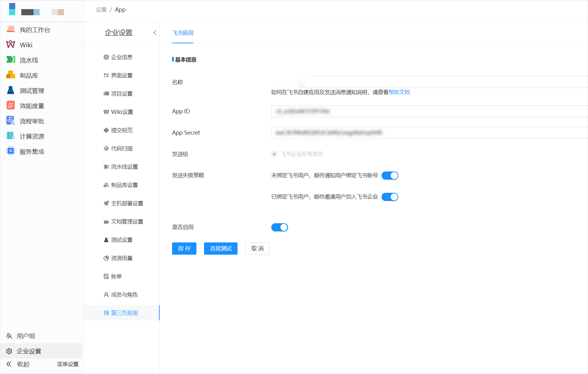Enable 未绑定飞书用户邮件通知 toggle
The width and height of the screenshot is (588, 374).
pos(390,175)
